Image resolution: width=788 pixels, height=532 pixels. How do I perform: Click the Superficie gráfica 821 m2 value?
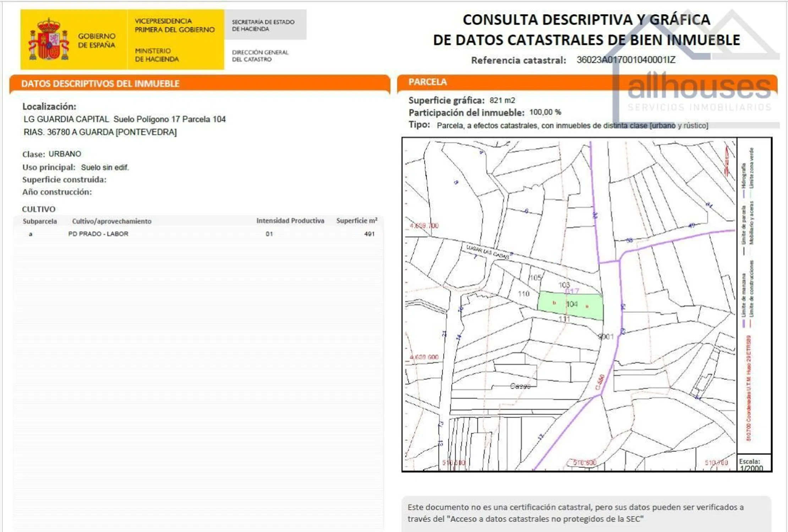click(x=502, y=100)
